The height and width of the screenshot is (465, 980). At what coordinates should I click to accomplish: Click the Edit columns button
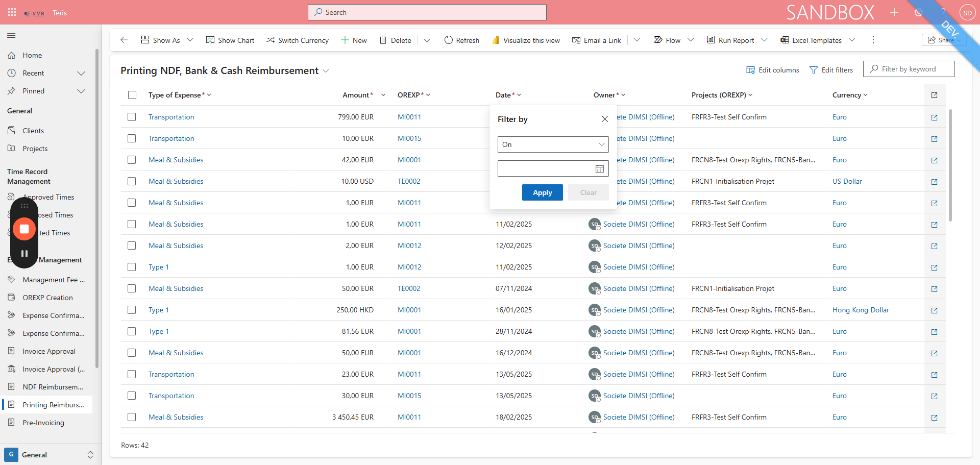pos(773,70)
